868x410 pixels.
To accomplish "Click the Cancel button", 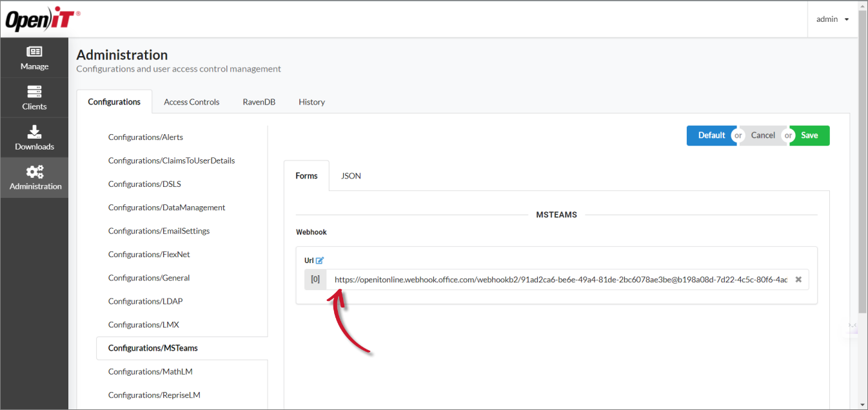I will point(763,135).
